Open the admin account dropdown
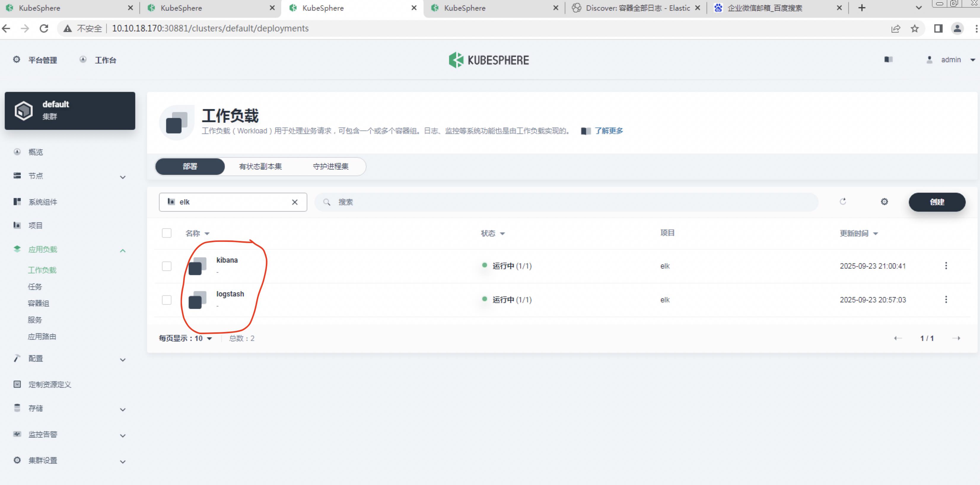The image size is (980, 485). 951,60
